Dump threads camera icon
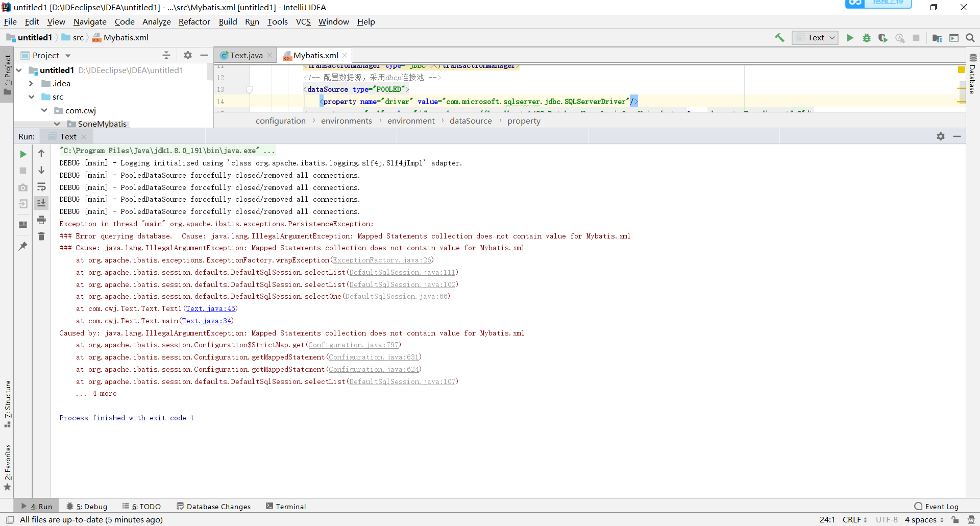This screenshot has height=526, width=980. coord(23,187)
